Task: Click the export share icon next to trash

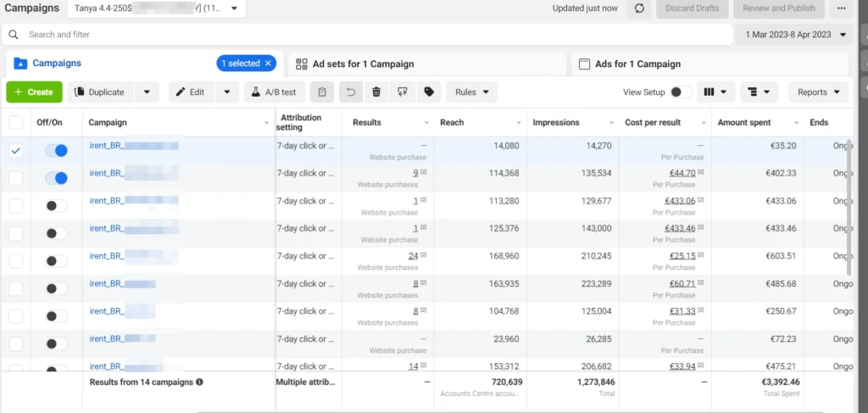Action: [x=403, y=92]
